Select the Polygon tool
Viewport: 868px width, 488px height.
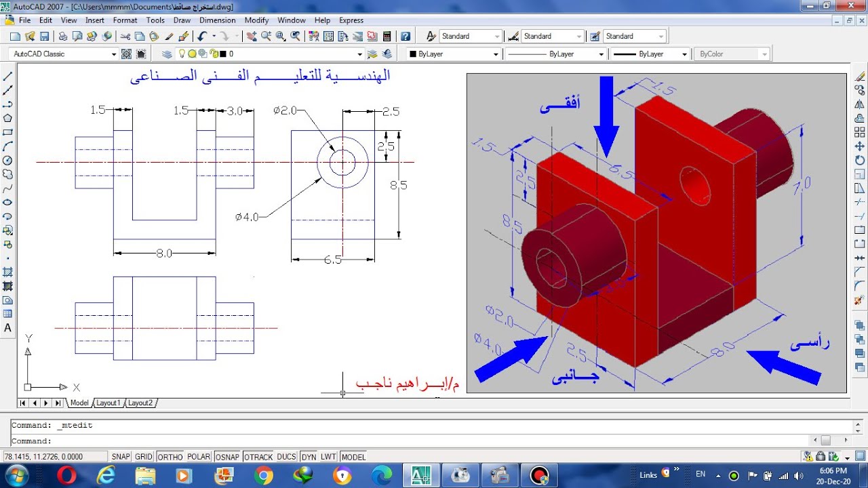click(x=8, y=118)
